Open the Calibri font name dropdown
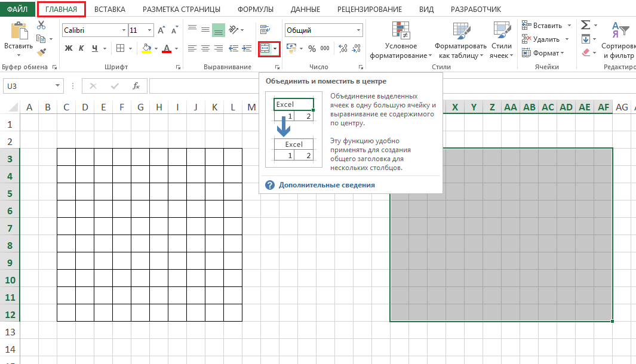This screenshot has height=364, width=636. (x=124, y=30)
